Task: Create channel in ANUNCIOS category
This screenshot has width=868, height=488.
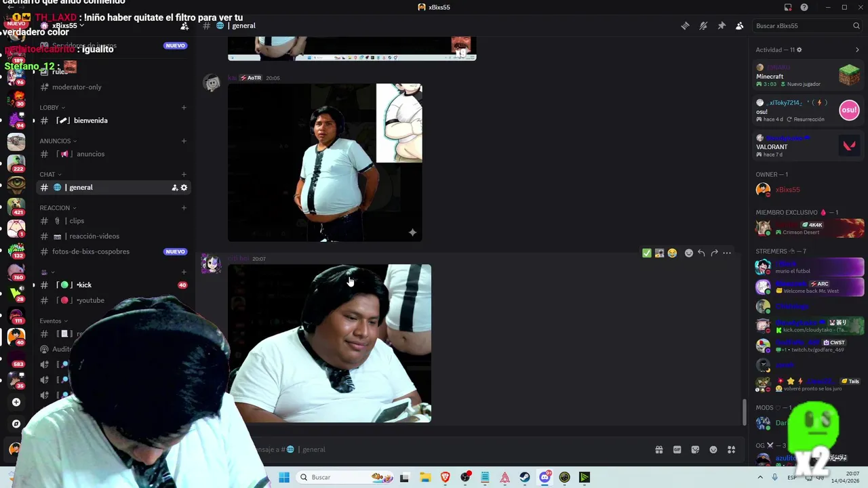Action: coord(184,141)
